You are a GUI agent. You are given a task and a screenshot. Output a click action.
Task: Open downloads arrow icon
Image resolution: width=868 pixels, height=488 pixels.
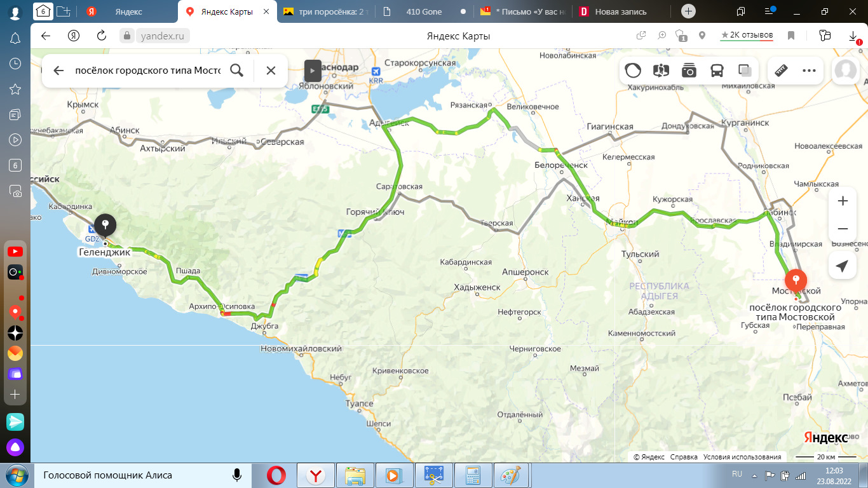[x=853, y=36]
